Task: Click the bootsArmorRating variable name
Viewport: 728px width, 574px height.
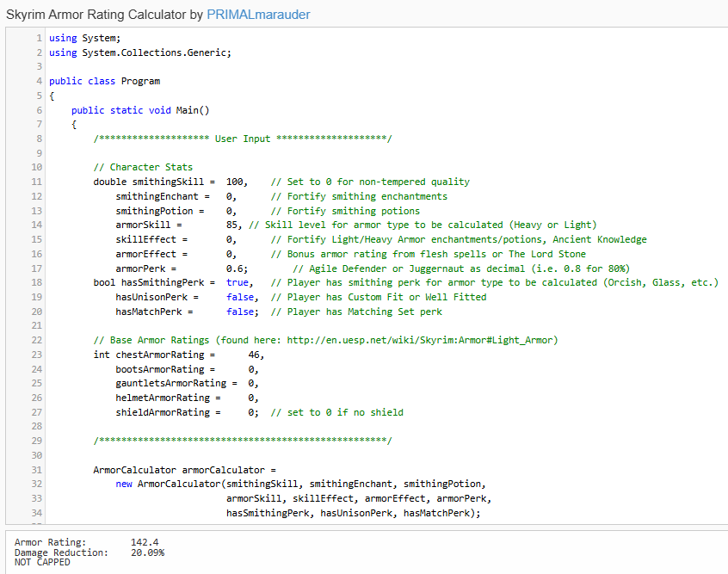Action: pyautogui.click(x=160, y=369)
